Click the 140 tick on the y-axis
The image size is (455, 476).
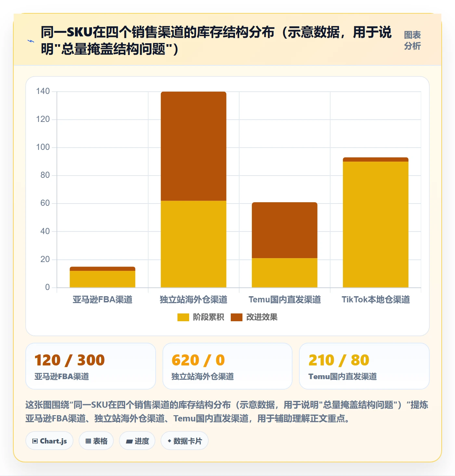[x=43, y=91]
